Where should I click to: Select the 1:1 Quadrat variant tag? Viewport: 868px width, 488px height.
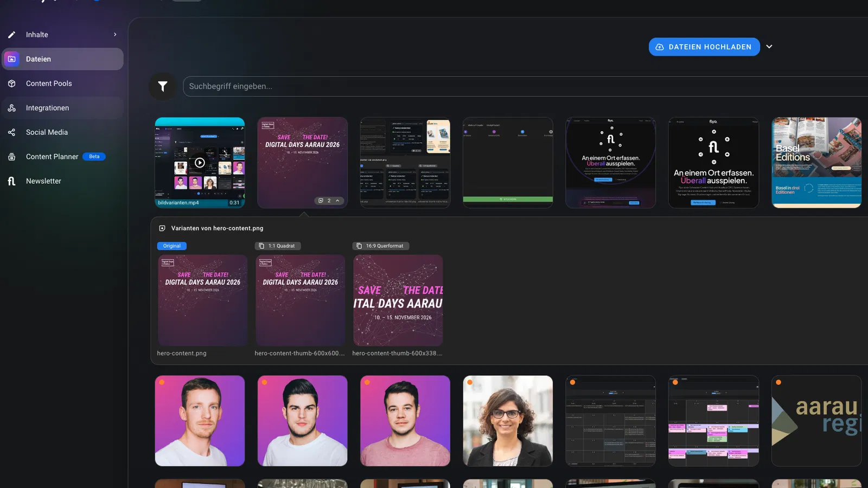(x=278, y=246)
